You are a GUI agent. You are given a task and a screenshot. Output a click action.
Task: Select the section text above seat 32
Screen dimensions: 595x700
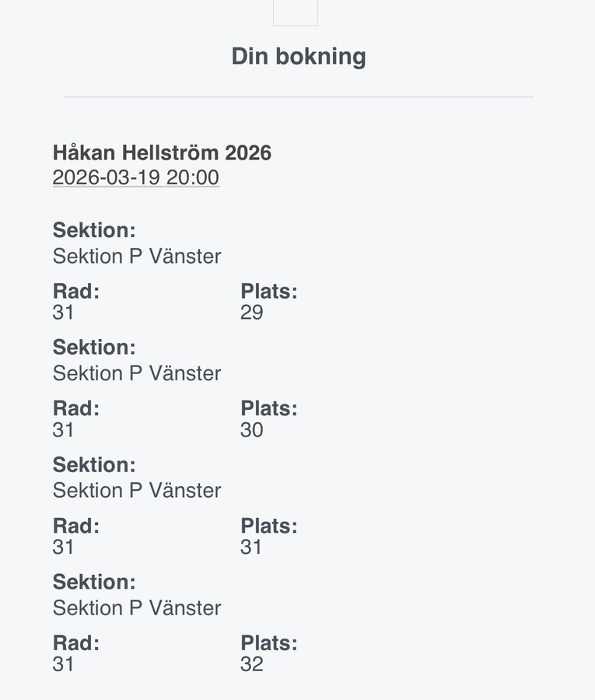point(137,607)
